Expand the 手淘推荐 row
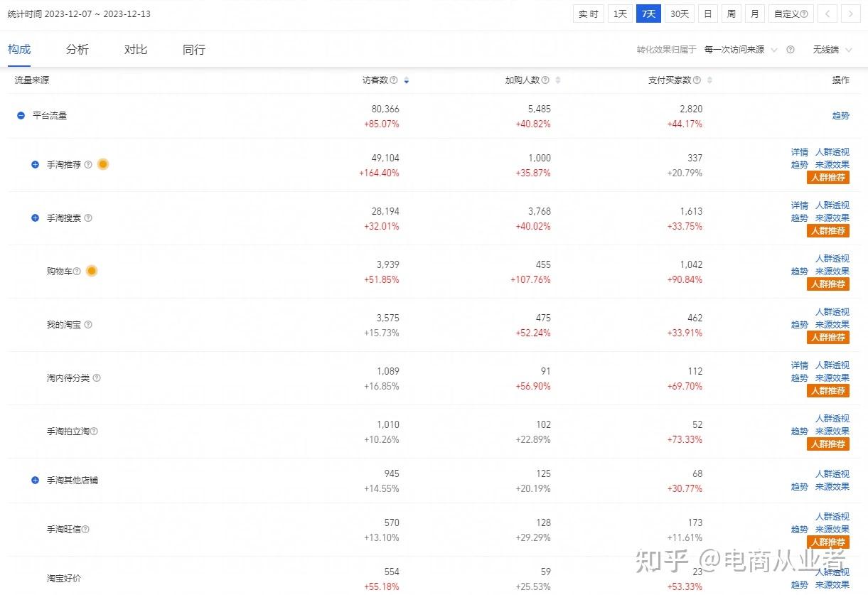 point(35,165)
